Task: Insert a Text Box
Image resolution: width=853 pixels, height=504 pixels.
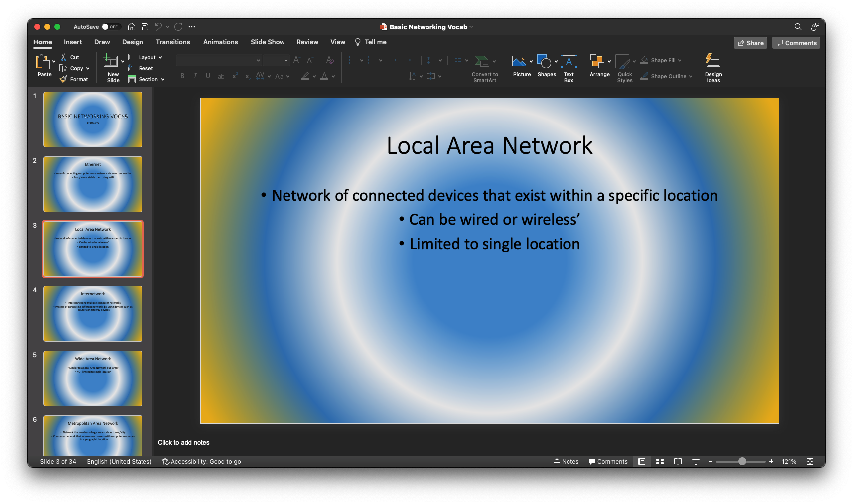Action: coord(569,68)
